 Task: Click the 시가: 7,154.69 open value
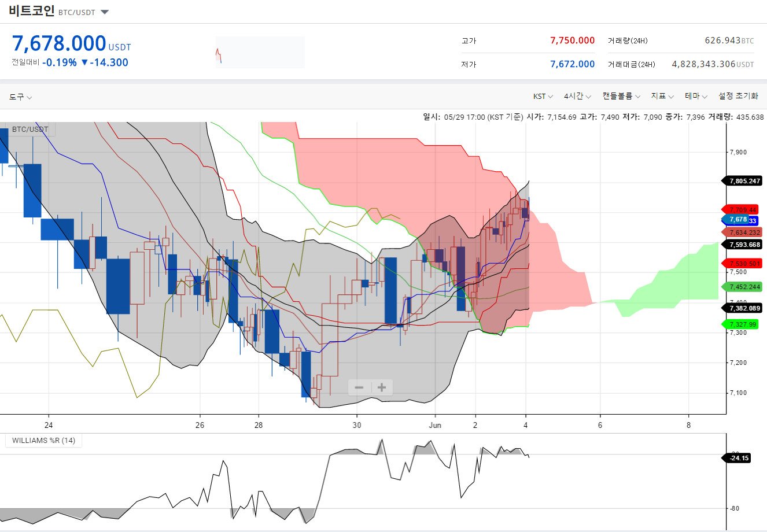551,117
